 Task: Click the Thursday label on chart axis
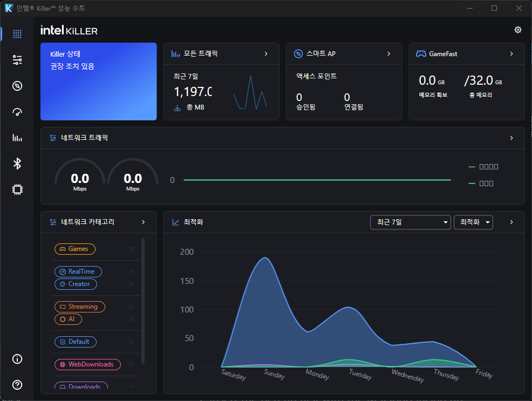point(447,375)
